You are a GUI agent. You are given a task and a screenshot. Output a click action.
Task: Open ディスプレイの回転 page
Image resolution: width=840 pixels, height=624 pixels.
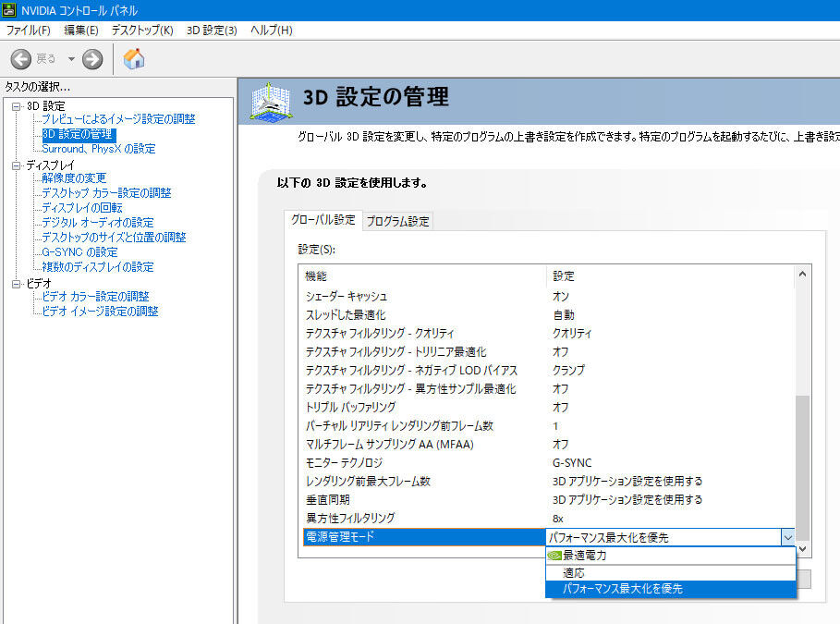82,207
